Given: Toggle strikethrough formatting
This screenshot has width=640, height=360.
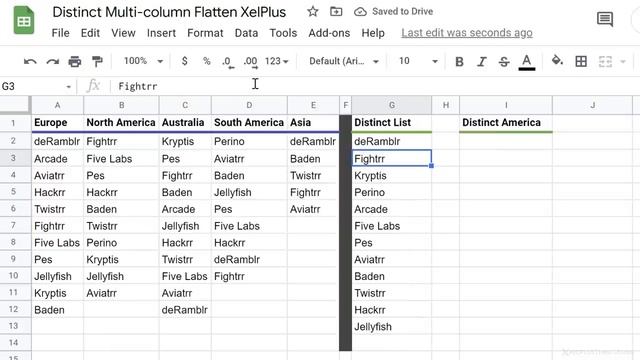Looking at the screenshot, I should 504,62.
